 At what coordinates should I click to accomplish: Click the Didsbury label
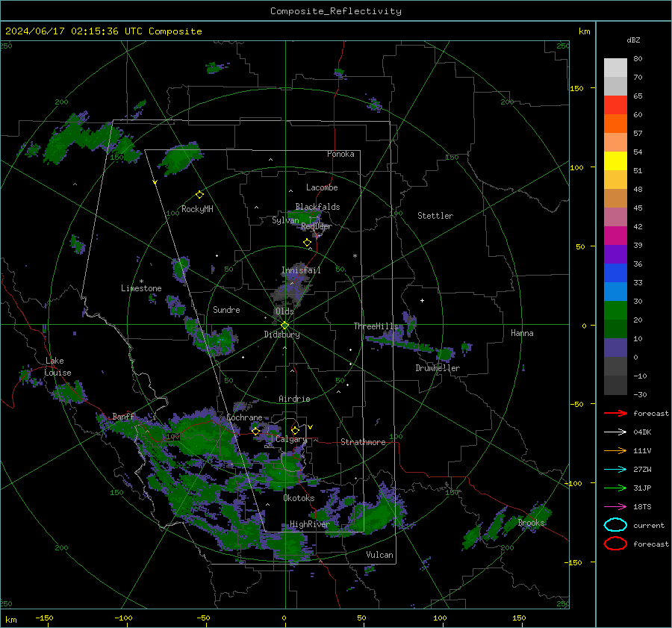[281, 335]
